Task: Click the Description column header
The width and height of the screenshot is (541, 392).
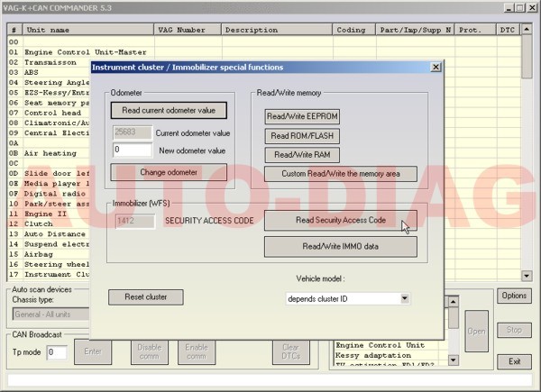Action: [277, 30]
